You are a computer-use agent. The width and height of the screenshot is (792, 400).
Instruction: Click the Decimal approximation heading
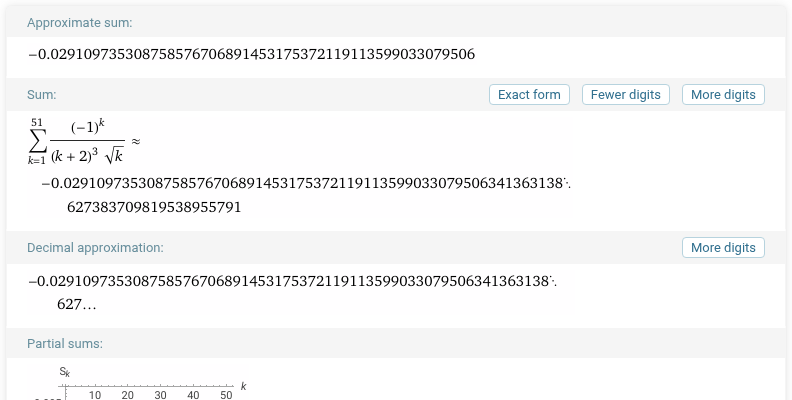tap(95, 247)
